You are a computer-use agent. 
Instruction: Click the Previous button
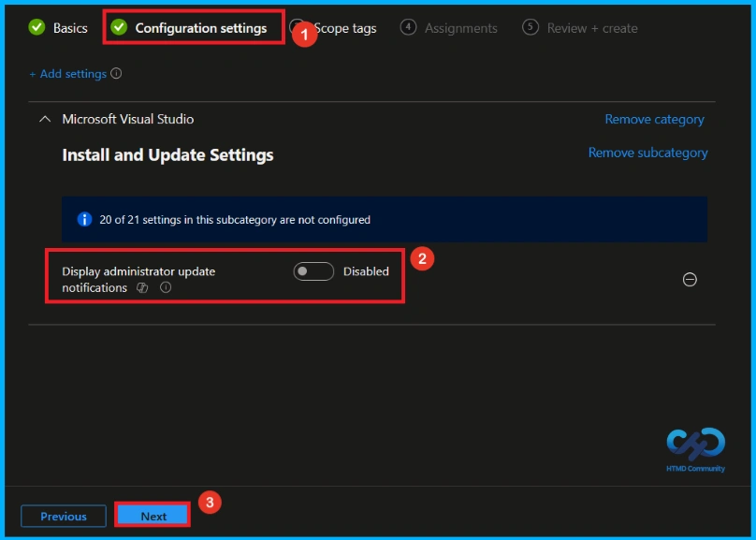(x=64, y=517)
